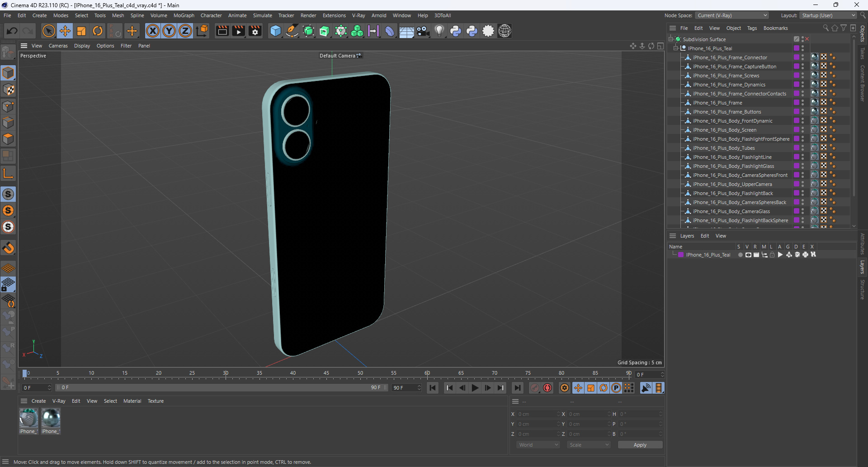Open the Content Browser side tab

click(863, 83)
